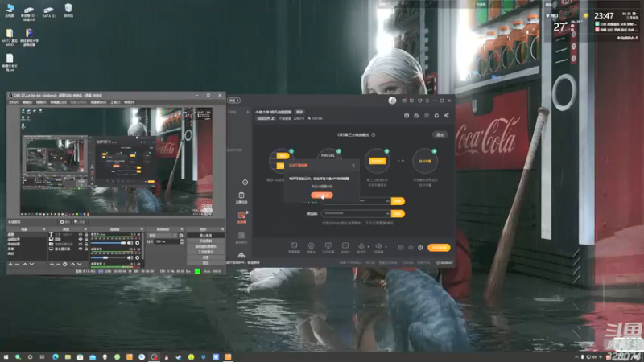Mute first audio track in OBS mixer
This screenshot has height=362, width=644.
pyautogui.click(x=130, y=243)
